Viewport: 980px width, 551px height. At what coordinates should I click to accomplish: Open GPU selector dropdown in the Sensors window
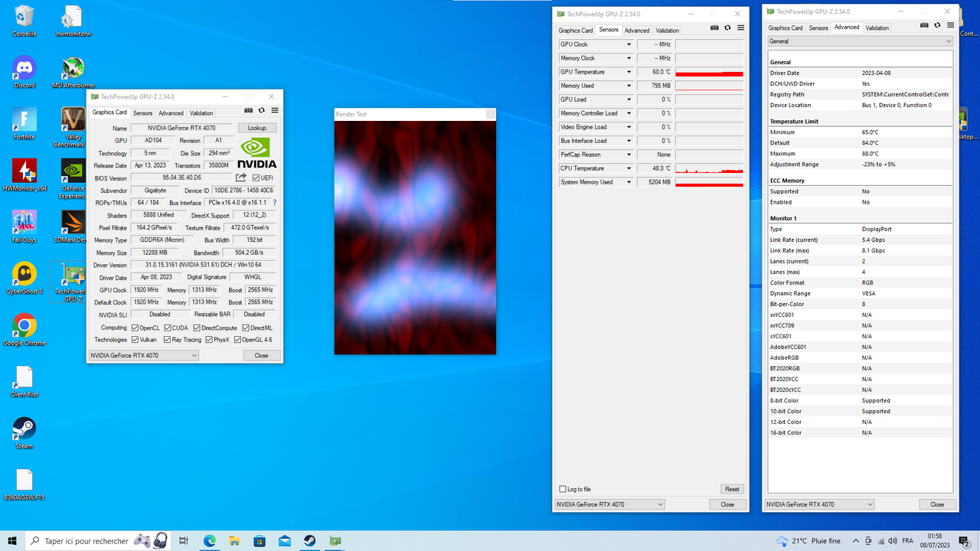609,504
